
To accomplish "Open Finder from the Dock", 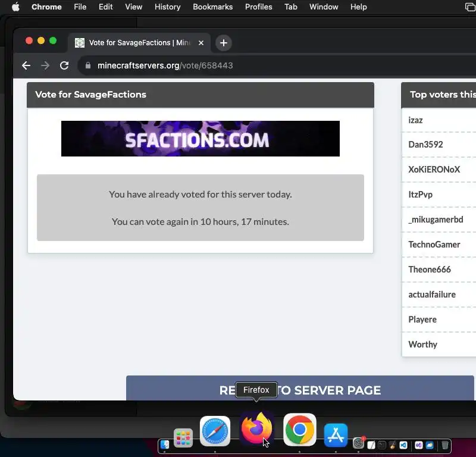I will 165,445.
